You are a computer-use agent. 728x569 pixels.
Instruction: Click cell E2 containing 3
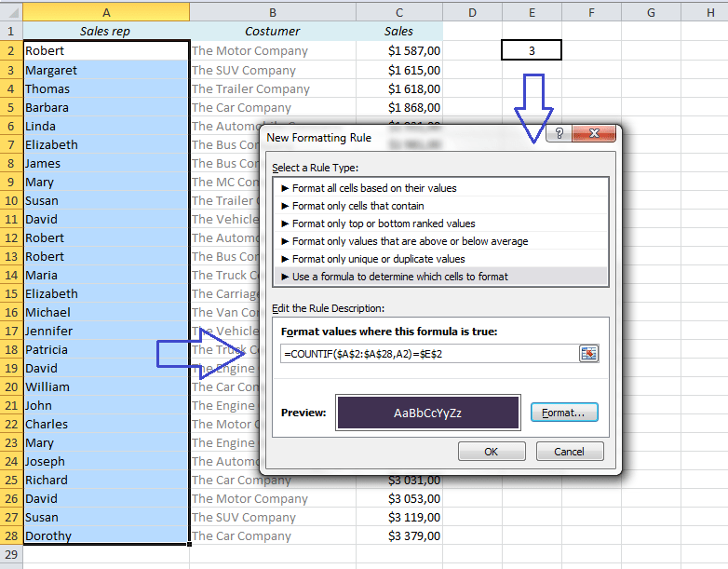point(532,50)
